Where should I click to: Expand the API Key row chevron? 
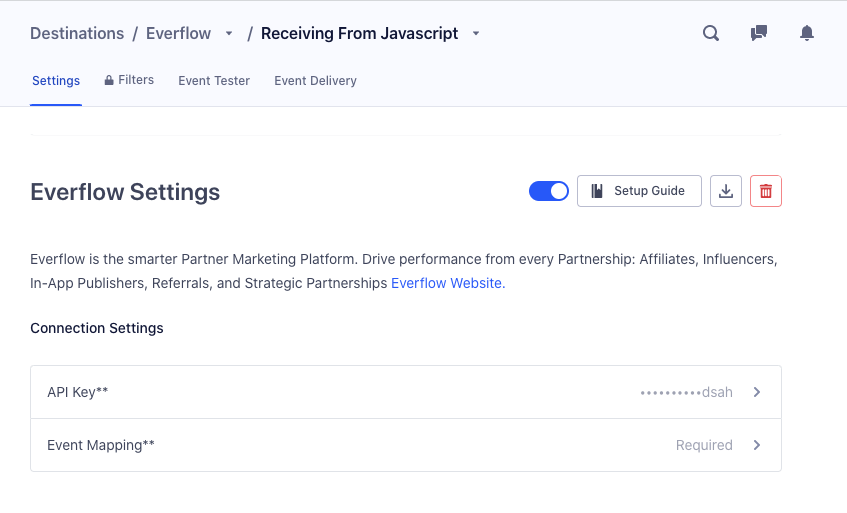tap(757, 392)
